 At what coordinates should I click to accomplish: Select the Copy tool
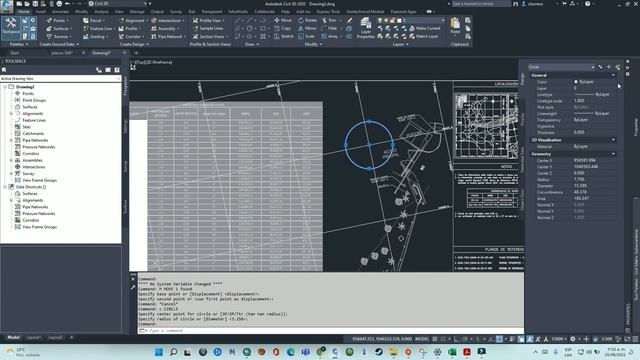[283, 28]
